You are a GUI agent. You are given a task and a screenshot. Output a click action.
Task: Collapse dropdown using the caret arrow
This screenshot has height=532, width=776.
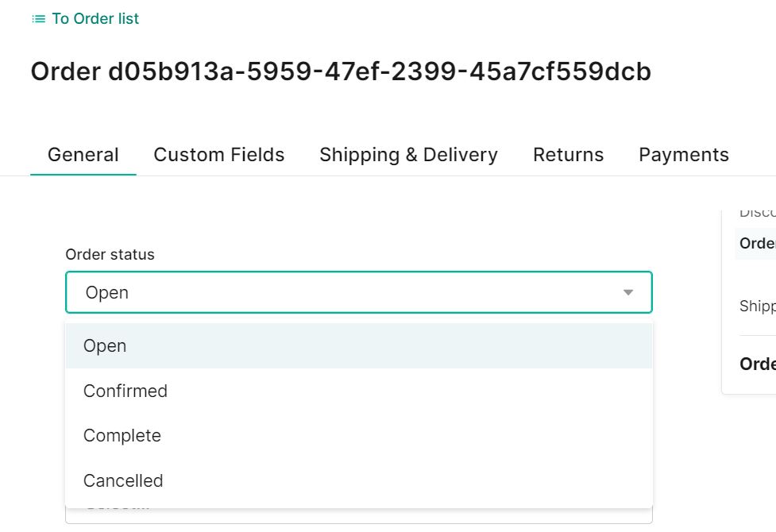tap(628, 292)
